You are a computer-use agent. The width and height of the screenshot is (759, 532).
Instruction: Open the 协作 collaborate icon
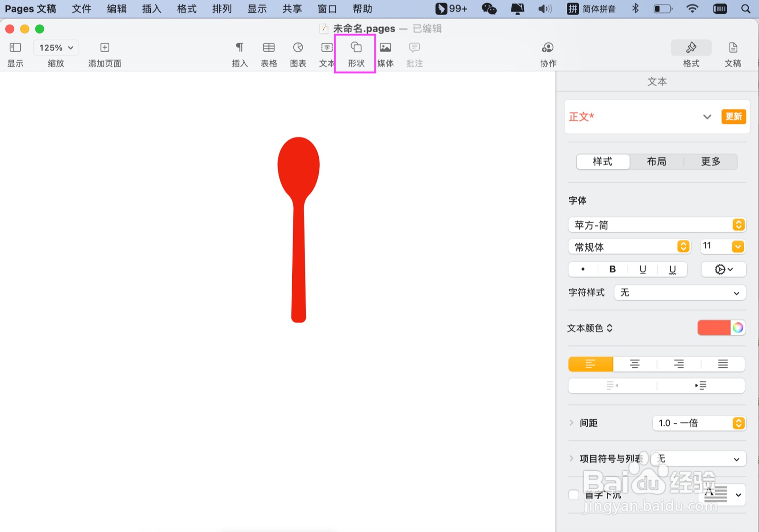click(x=548, y=47)
